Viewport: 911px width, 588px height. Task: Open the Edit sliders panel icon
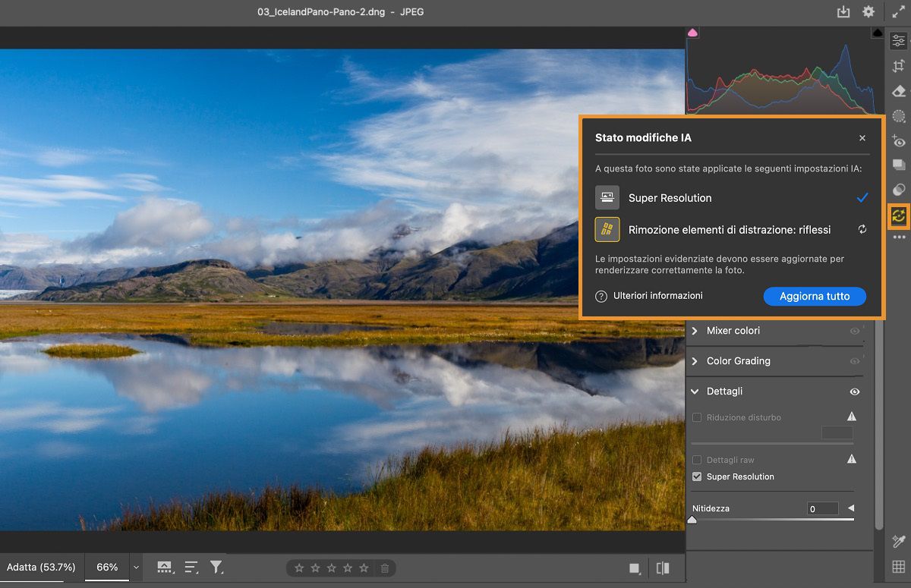pyautogui.click(x=899, y=41)
